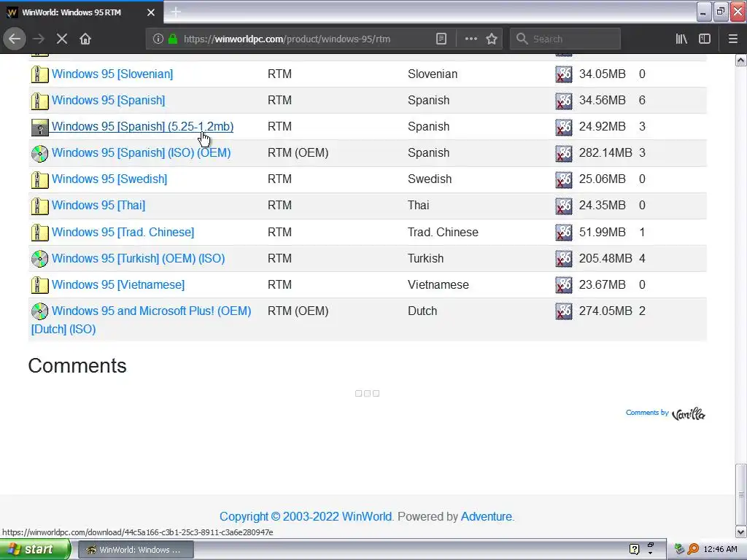Bookmark this page with the star

click(x=492, y=39)
